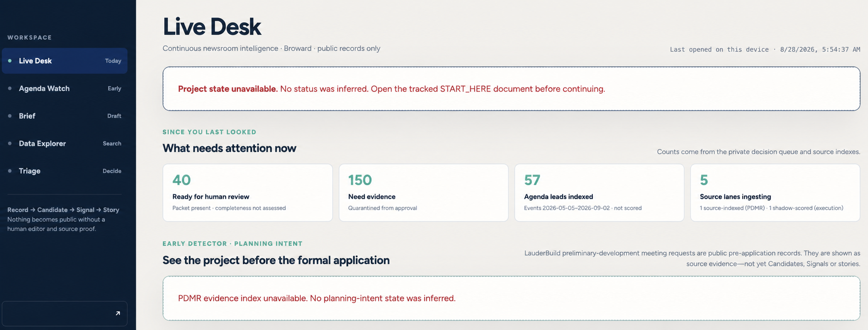Open the 5 Source lanes ingesting card
868x330 pixels.
(775, 193)
